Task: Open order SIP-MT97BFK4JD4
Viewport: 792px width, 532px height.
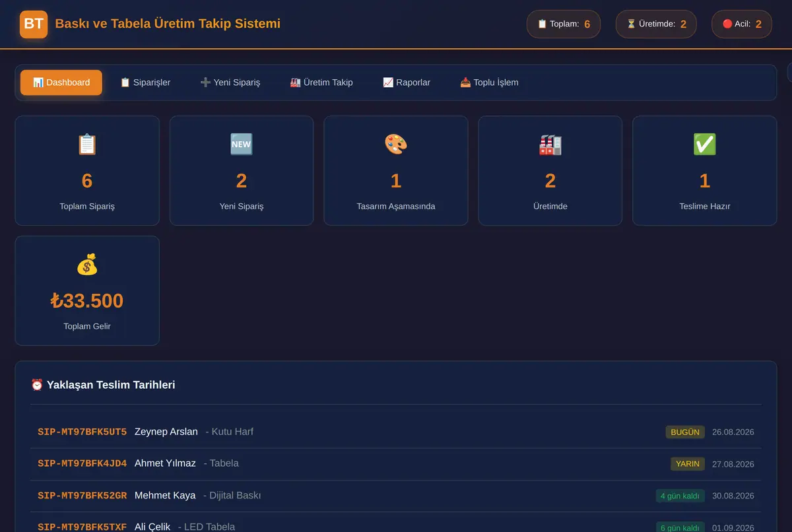Action: [82, 463]
